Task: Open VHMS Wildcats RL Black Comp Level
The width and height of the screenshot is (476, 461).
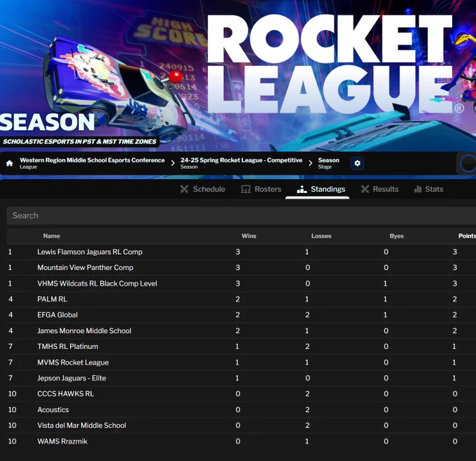Action: tap(97, 283)
